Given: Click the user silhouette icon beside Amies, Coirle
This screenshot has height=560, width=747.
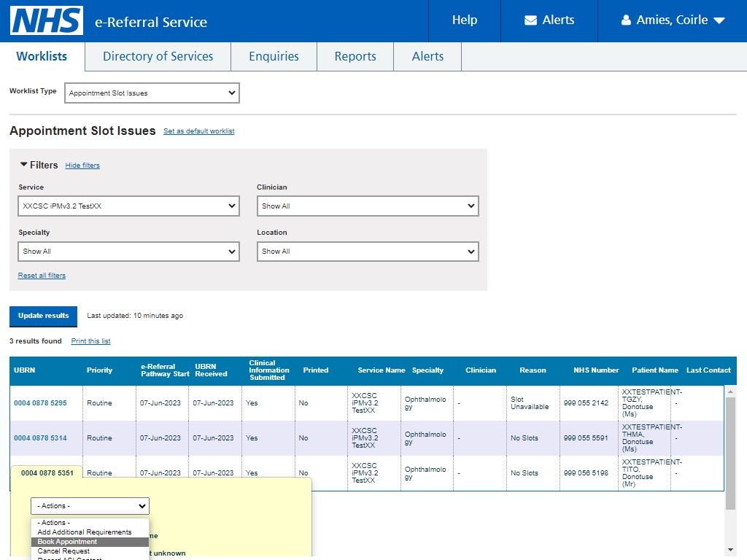Looking at the screenshot, I should (x=626, y=20).
